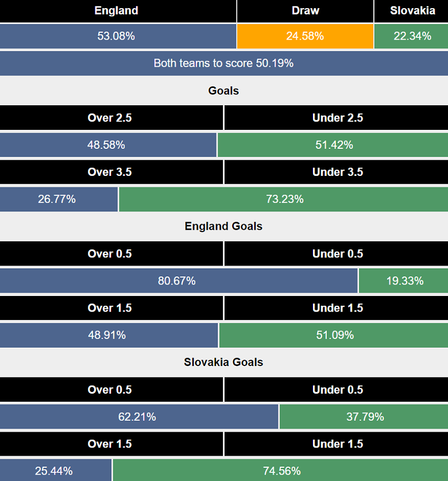Screen dimensions: 448x481
Task: Click the England Goals section heading
Action: click(223, 226)
